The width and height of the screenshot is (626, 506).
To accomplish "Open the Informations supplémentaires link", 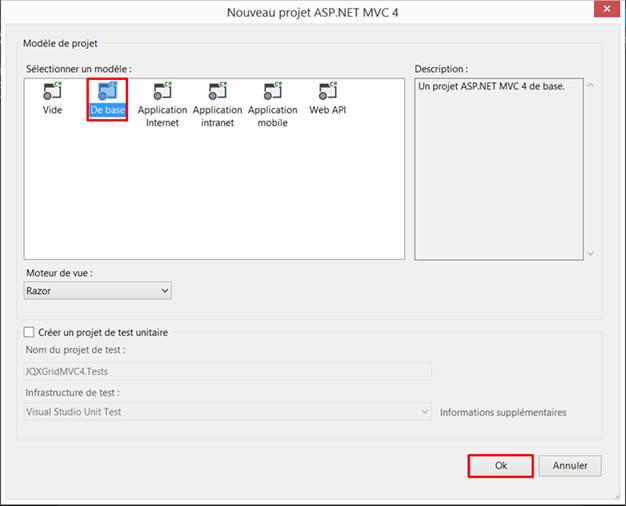I will pyautogui.click(x=503, y=412).
